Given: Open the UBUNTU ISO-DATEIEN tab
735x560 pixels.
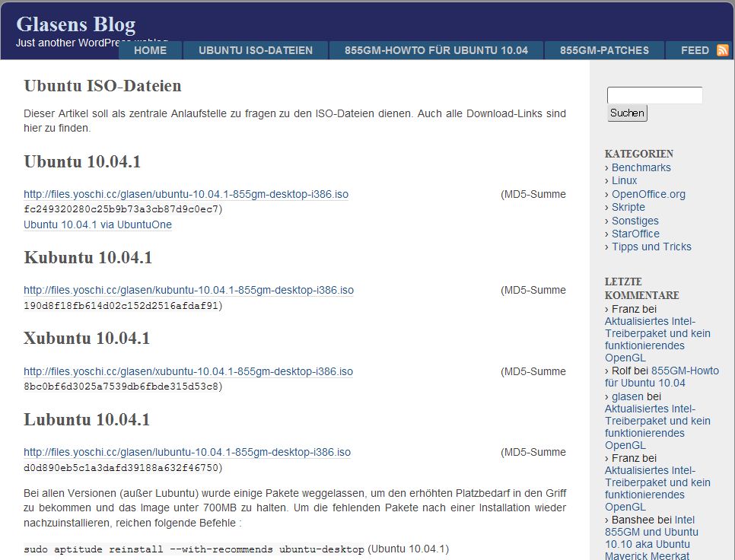Looking at the screenshot, I should [x=256, y=50].
